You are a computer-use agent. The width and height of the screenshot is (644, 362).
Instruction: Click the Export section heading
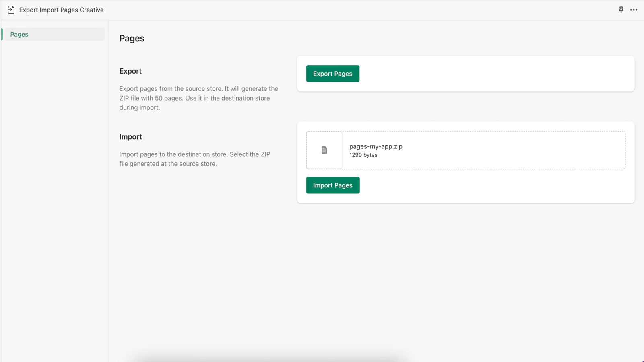130,71
